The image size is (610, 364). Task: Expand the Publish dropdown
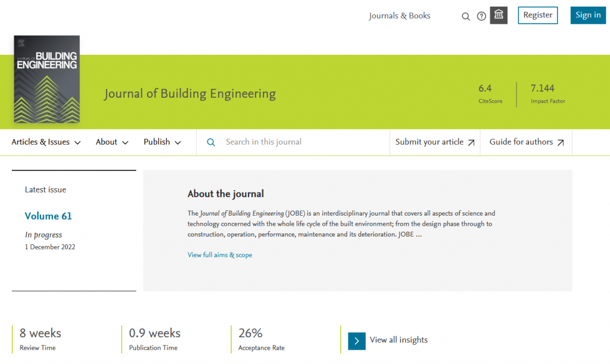(162, 142)
